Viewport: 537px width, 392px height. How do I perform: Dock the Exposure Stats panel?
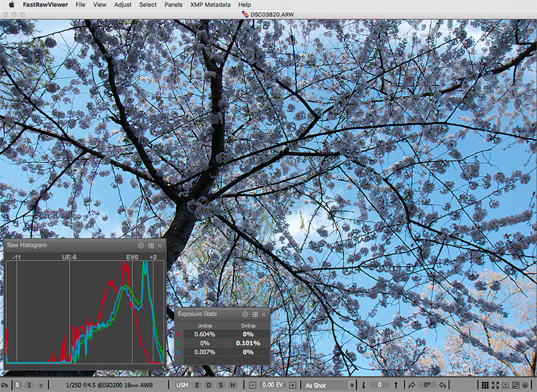(255, 314)
